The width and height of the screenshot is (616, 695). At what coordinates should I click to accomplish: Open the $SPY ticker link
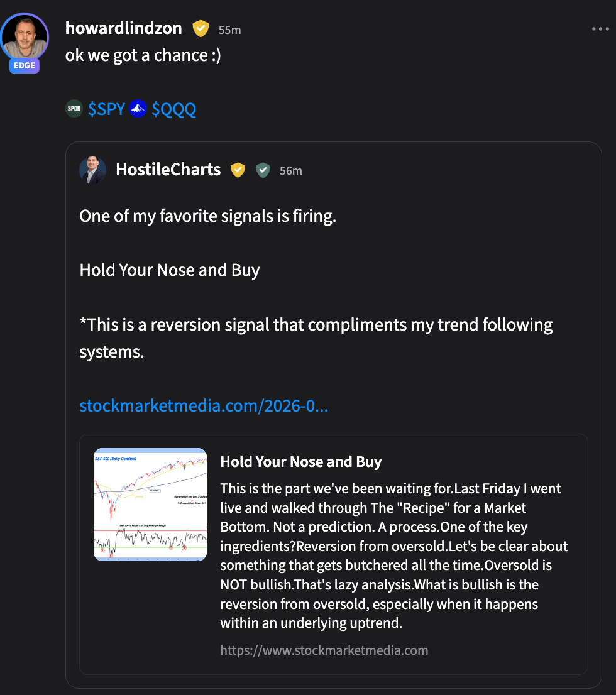pos(106,109)
